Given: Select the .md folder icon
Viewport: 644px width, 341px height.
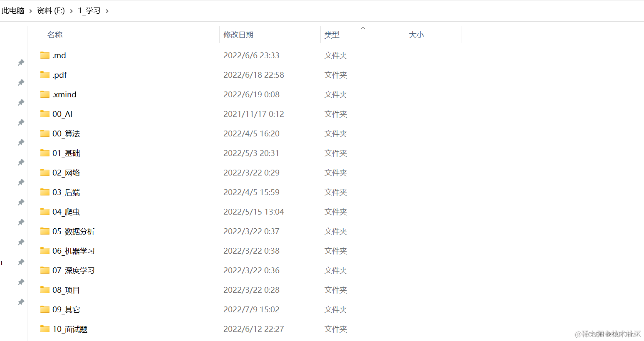Looking at the screenshot, I should point(45,55).
